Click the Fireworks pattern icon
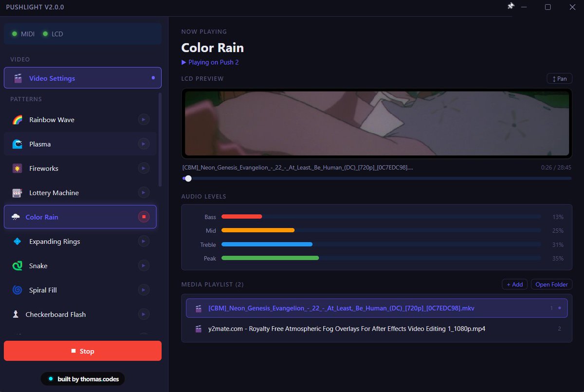The image size is (584, 392). (18, 168)
